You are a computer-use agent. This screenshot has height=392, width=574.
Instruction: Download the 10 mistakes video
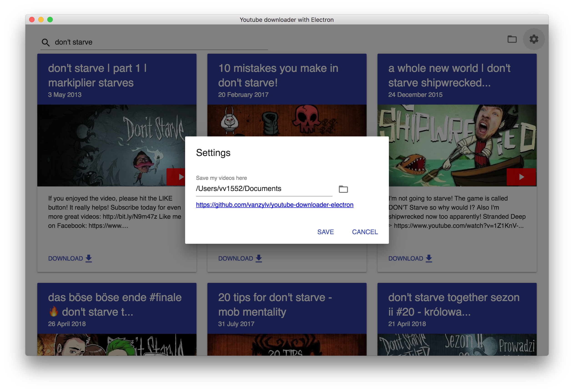pyautogui.click(x=240, y=258)
